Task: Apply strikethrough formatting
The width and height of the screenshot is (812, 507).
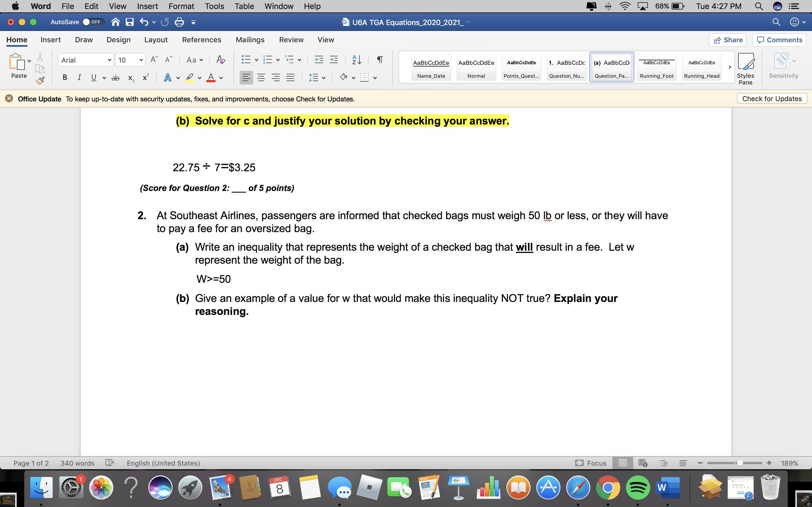Action: [x=115, y=78]
